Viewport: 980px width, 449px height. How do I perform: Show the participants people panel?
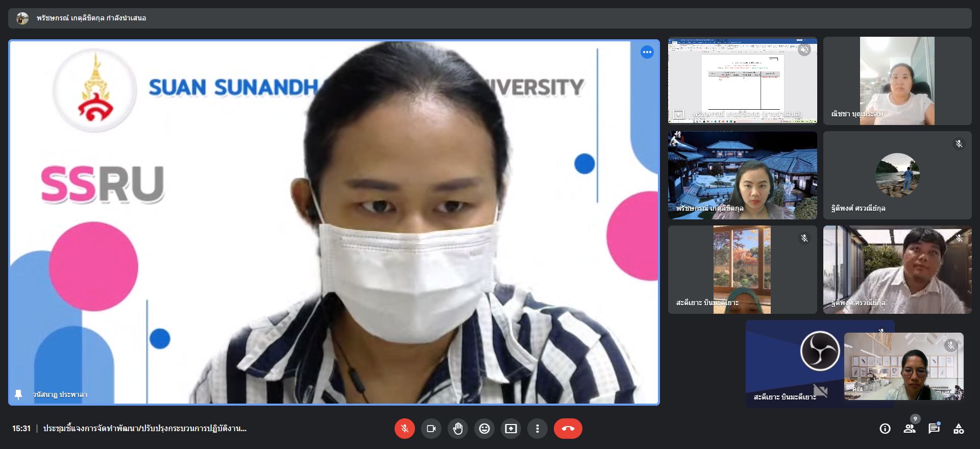pos(910,429)
